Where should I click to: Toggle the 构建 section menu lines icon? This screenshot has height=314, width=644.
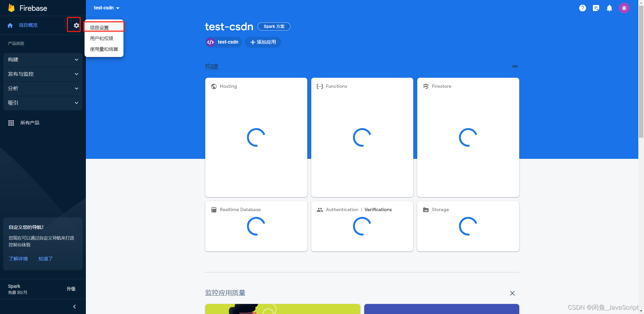[515, 67]
